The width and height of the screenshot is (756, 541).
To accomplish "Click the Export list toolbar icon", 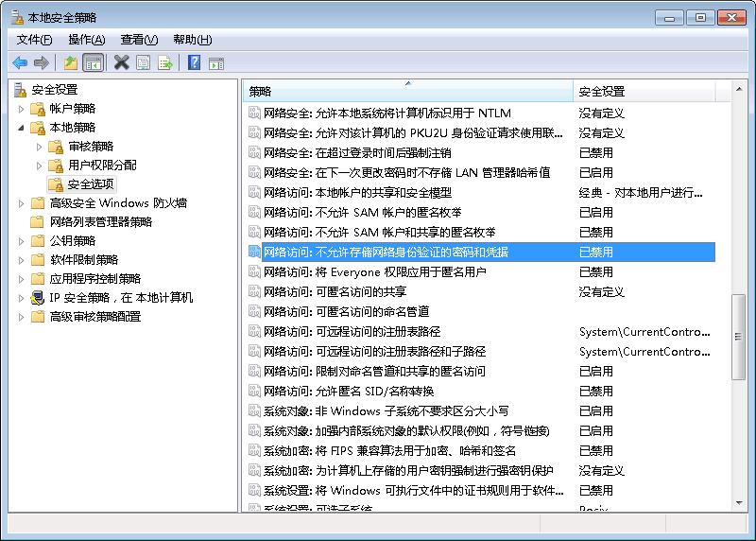I will click(x=165, y=63).
